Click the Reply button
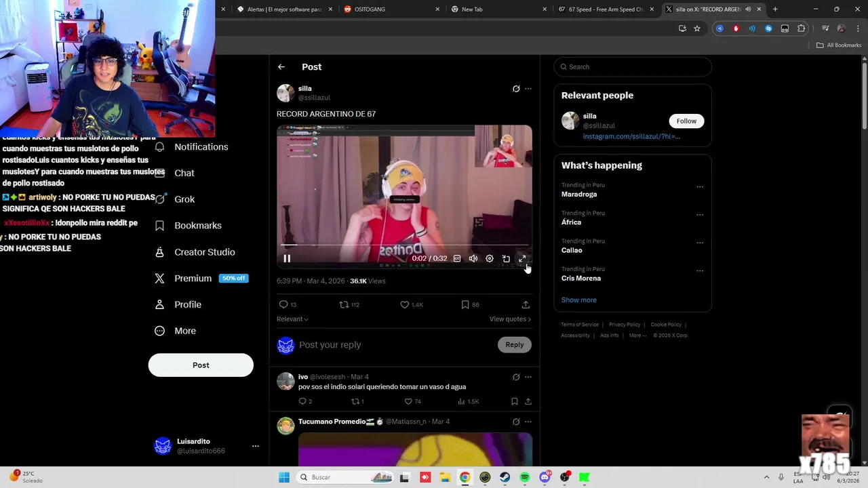The width and height of the screenshot is (868, 488). click(x=515, y=345)
